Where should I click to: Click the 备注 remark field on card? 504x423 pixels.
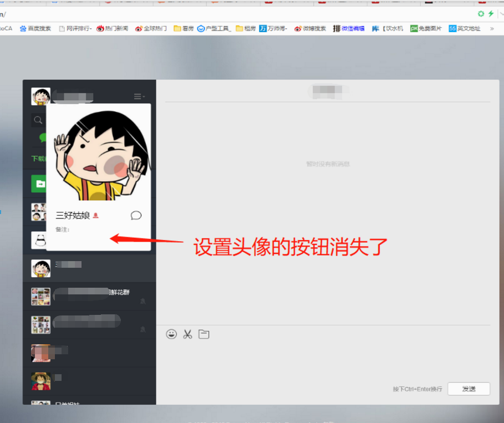point(62,230)
